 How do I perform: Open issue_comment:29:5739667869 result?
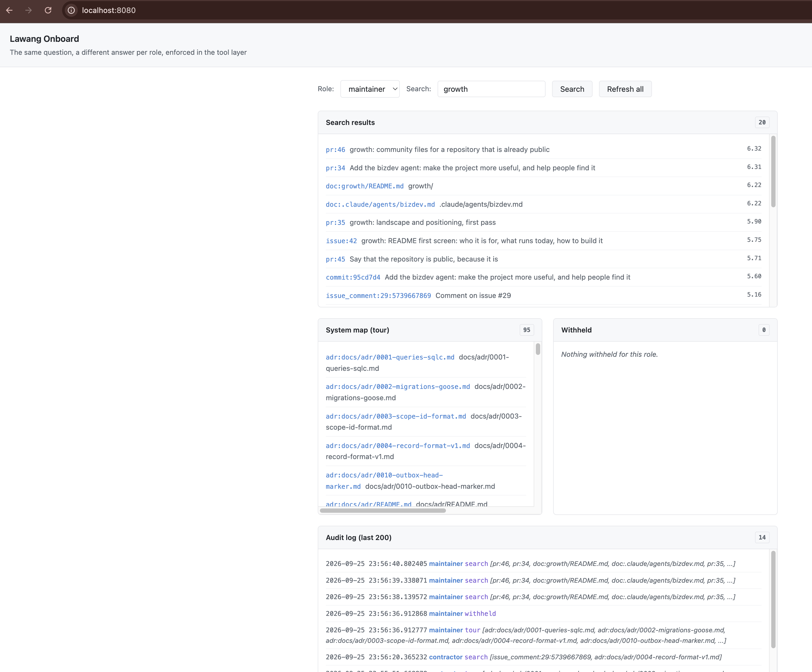[378, 296]
